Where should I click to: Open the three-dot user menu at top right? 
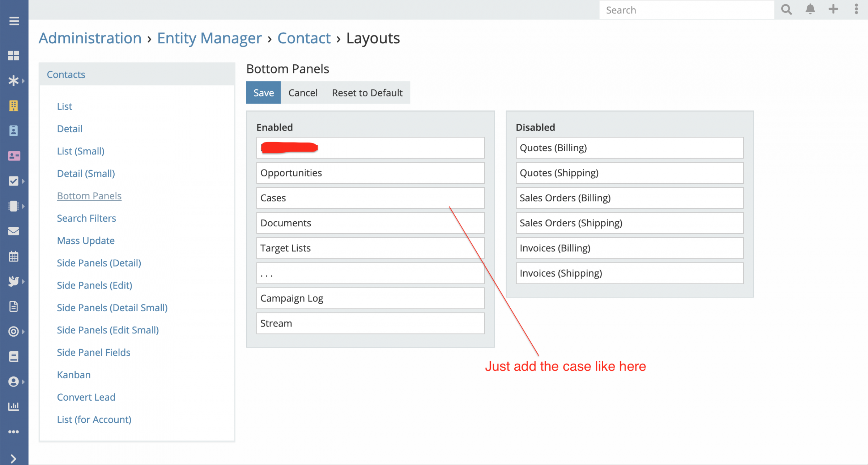click(856, 9)
